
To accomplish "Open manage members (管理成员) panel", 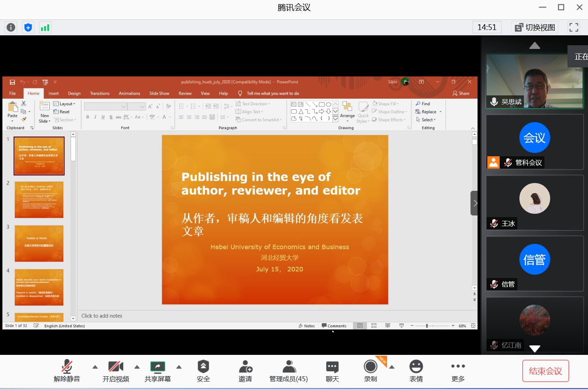I will 289,367.
